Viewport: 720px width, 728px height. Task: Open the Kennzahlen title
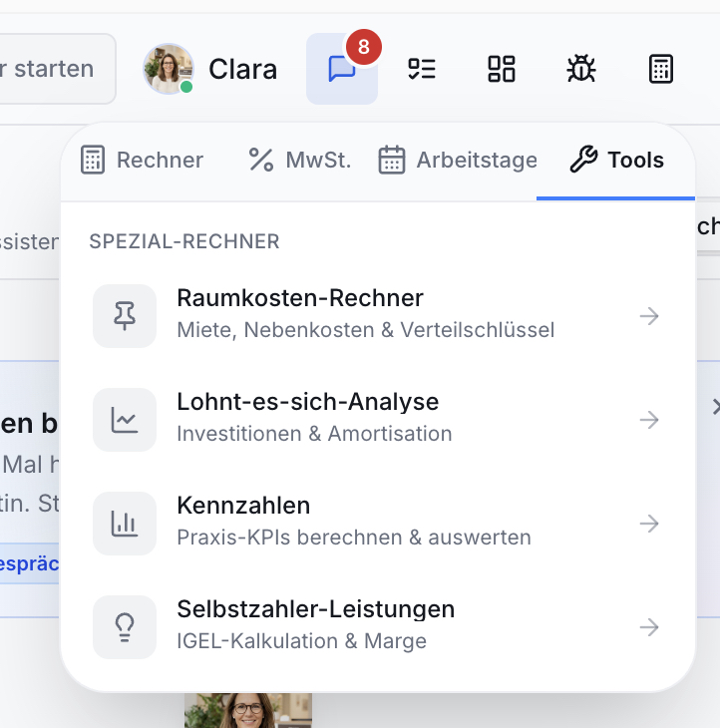click(x=243, y=506)
